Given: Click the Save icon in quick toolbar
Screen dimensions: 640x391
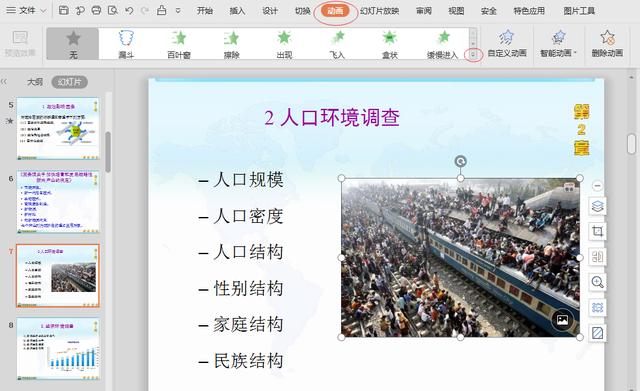Looking at the screenshot, I should point(63,10).
